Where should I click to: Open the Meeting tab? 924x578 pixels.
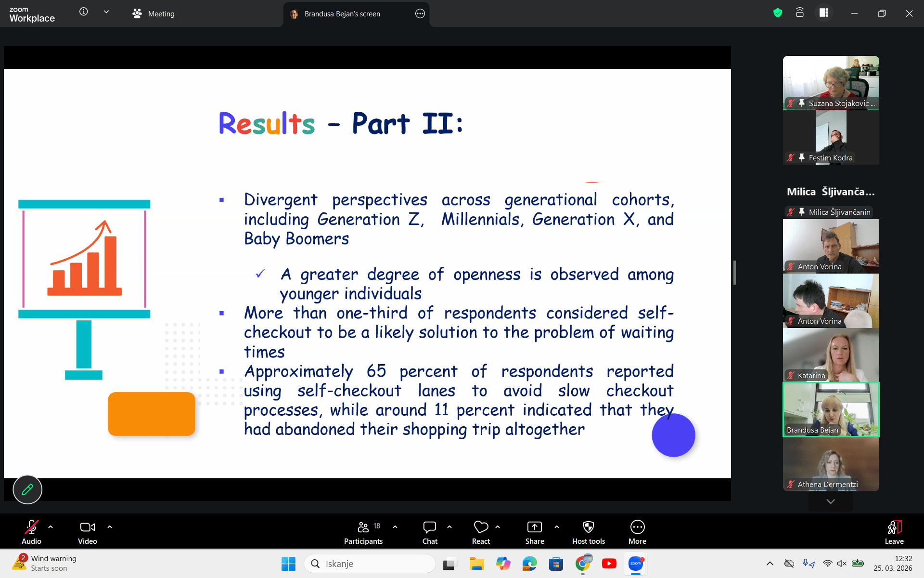click(x=154, y=14)
